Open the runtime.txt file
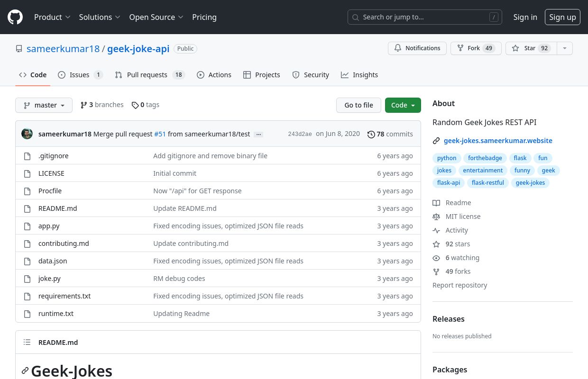The height and width of the screenshot is (379, 588). pyautogui.click(x=56, y=314)
